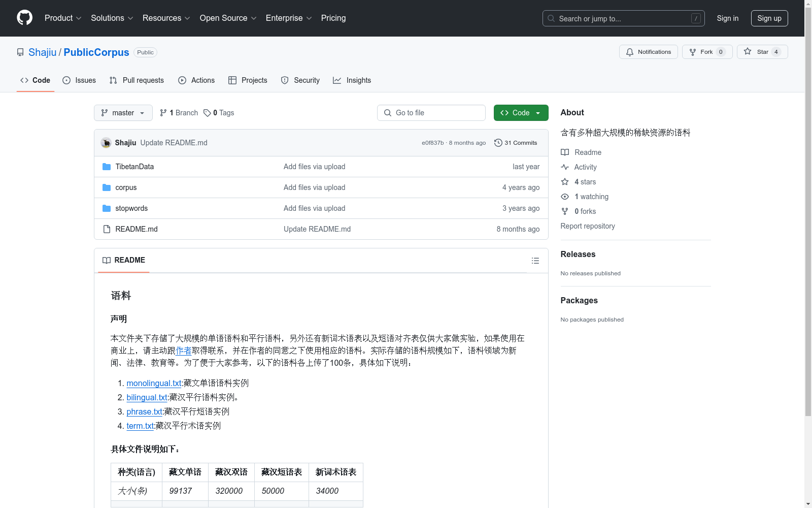Open the Pull requests tab
812x508 pixels.
pos(137,80)
